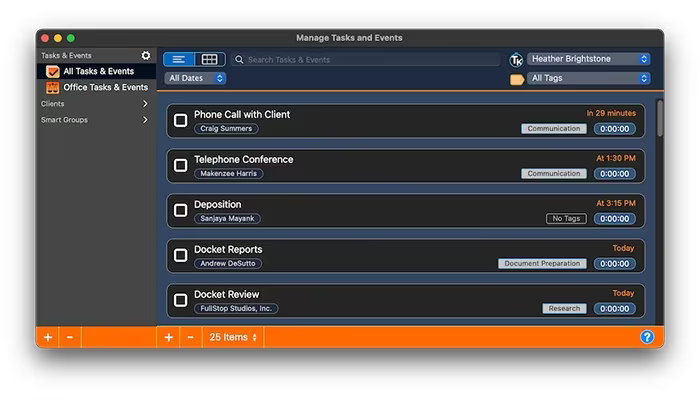Tick the Deposition checkbox
The image size is (700, 400).
180,210
